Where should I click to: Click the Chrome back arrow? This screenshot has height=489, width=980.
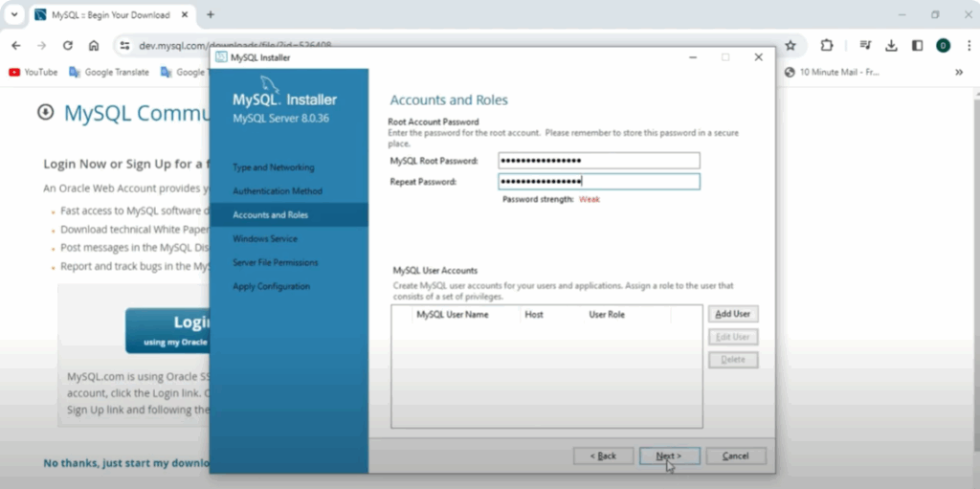tap(16, 46)
